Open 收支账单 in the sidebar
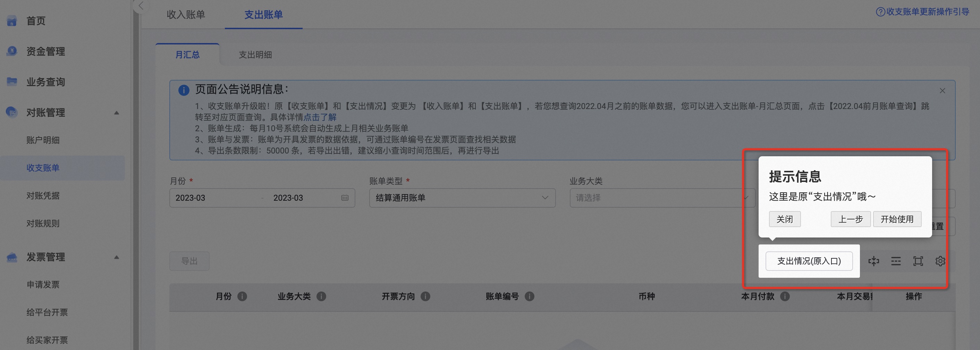This screenshot has width=980, height=350. pos(43,168)
